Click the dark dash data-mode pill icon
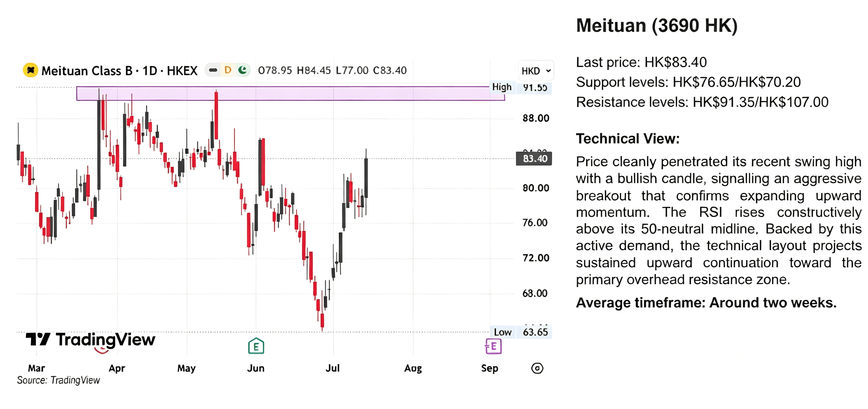This screenshot has width=868, height=409. [213, 70]
